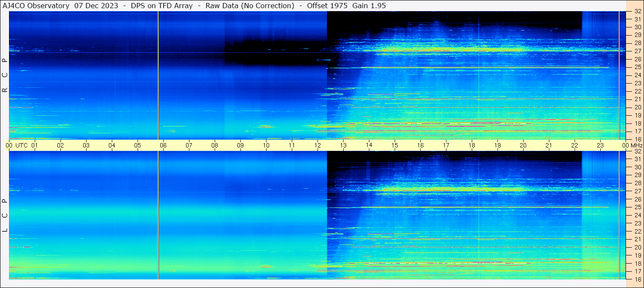The height and width of the screenshot is (288, 644).
Task: Click 23 on the upper RCP frequency scale
Action: point(637,83)
